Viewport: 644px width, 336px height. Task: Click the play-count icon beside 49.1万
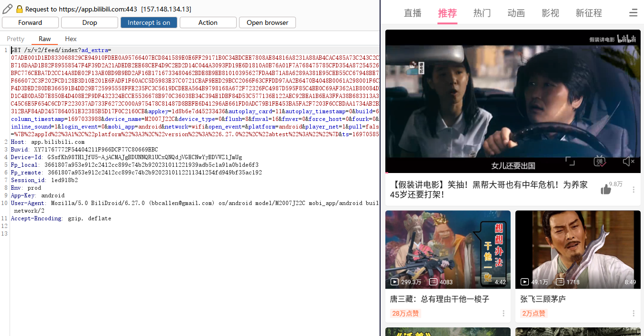[524, 282]
